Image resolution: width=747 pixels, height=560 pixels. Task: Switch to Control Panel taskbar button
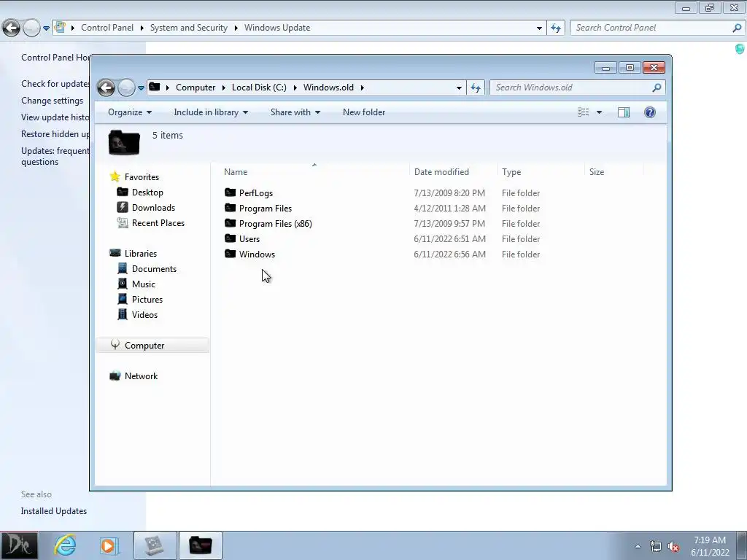click(x=155, y=545)
